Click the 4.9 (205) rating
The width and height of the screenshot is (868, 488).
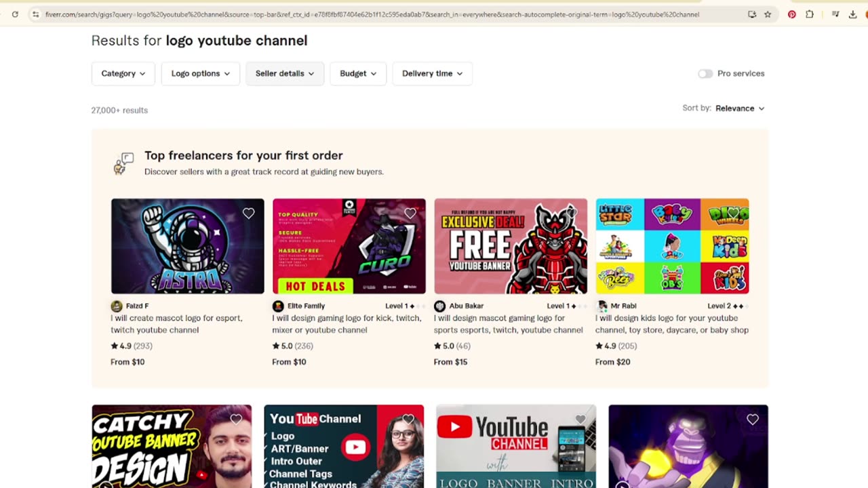(x=616, y=346)
